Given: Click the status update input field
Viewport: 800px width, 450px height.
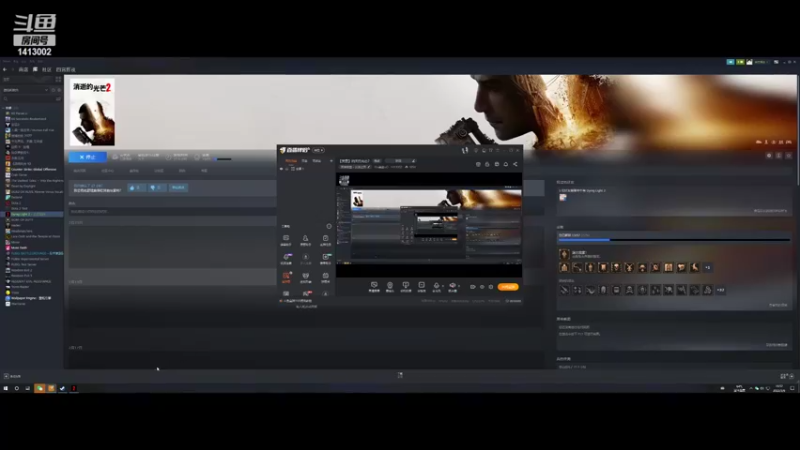Looking at the screenshot, I should pos(171,211).
